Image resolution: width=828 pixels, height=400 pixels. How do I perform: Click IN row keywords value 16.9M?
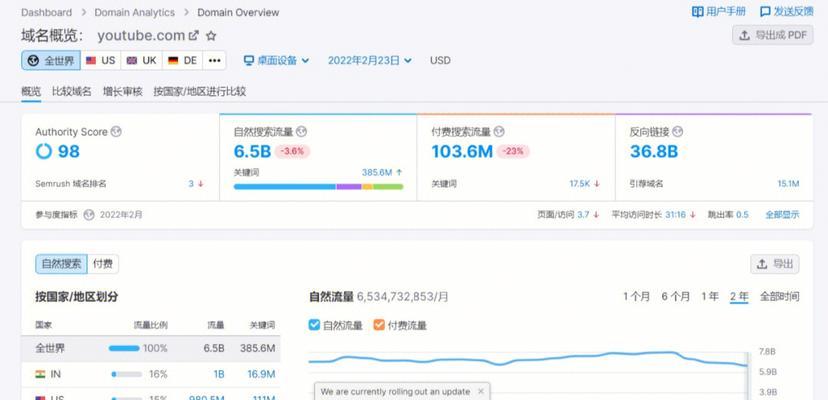pyautogui.click(x=261, y=374)
